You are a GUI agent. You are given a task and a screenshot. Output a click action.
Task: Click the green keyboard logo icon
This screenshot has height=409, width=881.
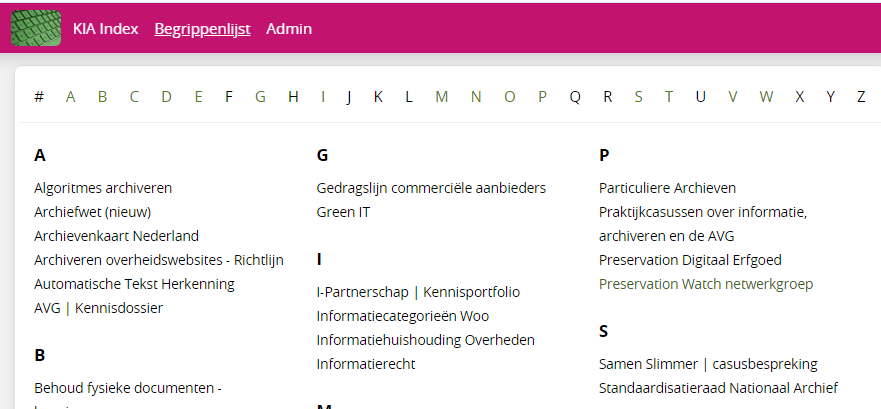tap(36, 28)
